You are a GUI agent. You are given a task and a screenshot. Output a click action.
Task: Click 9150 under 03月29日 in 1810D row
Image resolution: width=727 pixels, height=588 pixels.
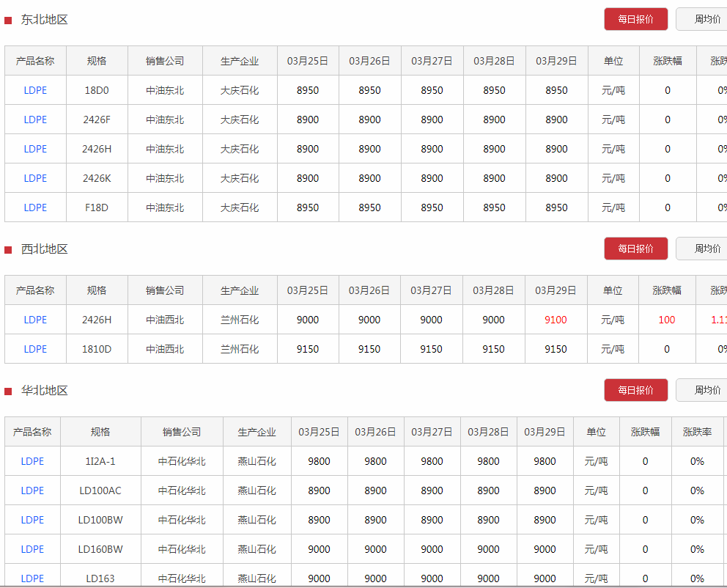click(x=556, y=349)
